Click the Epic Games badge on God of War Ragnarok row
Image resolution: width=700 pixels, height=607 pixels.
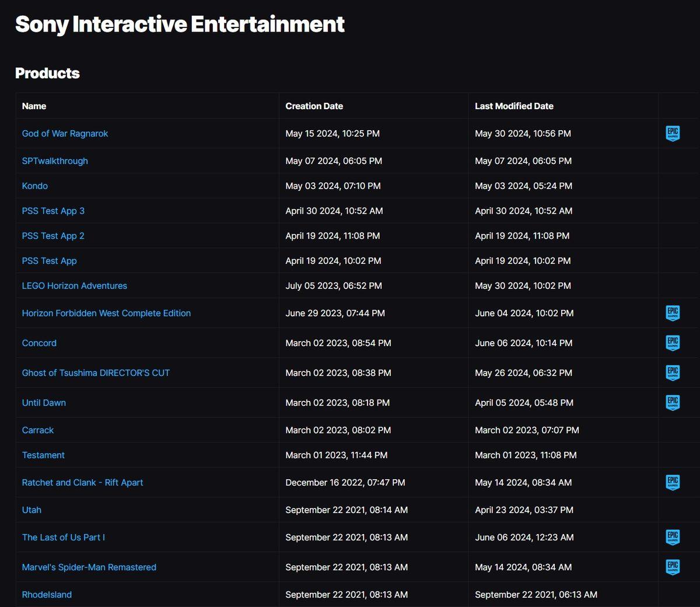coord(672,133)
